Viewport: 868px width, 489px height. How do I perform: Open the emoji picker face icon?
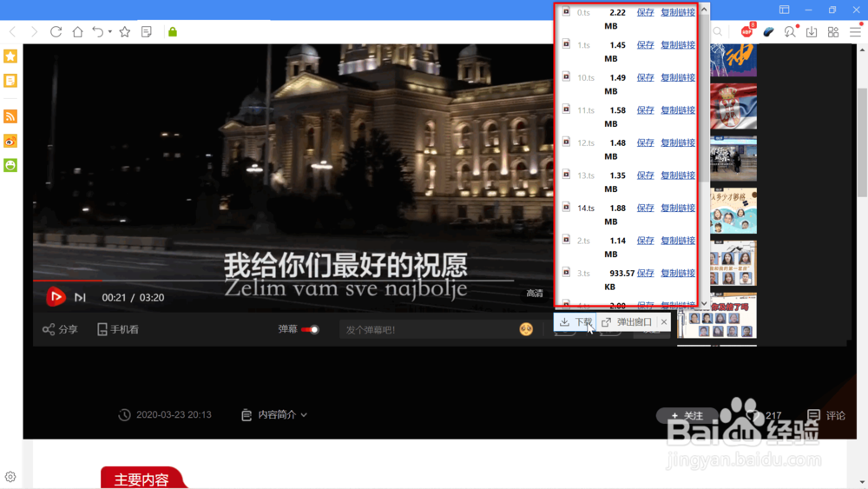526,329
